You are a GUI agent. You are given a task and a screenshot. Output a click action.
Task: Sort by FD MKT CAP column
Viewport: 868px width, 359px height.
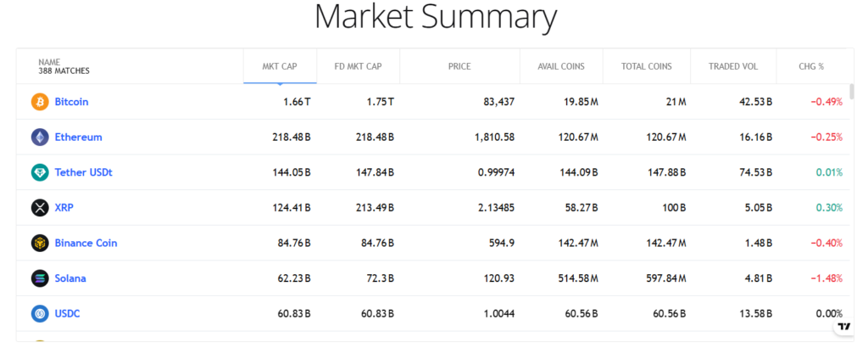pyautogui.click(x=358, y=66)
